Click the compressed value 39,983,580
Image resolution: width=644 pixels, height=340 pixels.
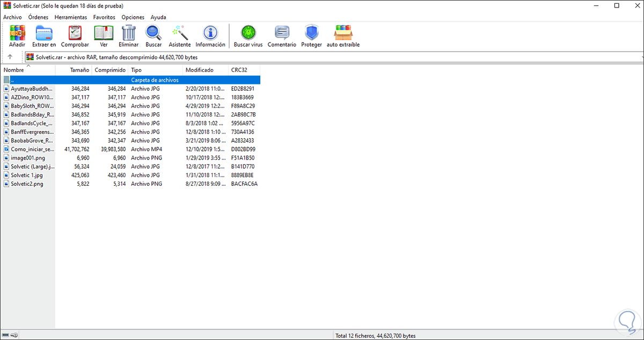click(x=113, y=149)
